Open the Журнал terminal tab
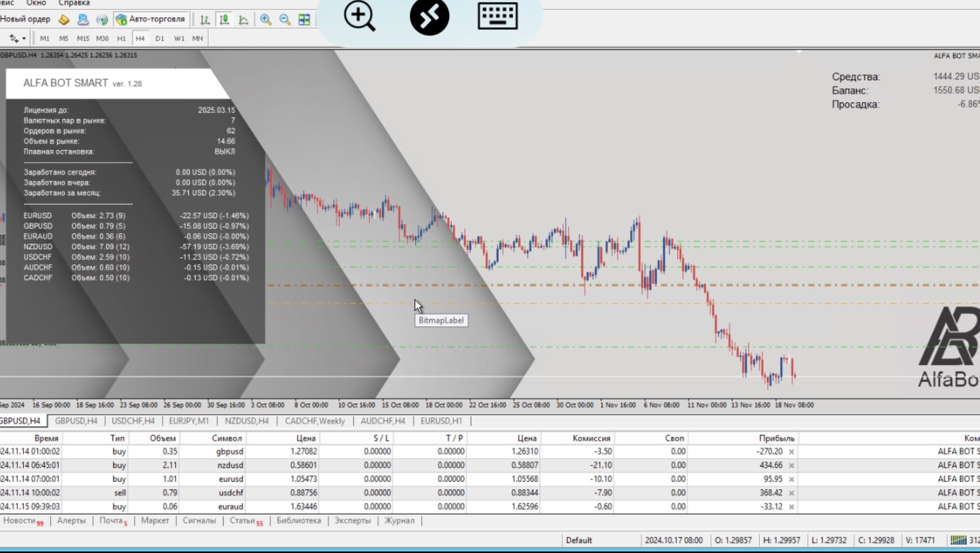The width and height of the screenshot is (980, 553). [399, 520]
